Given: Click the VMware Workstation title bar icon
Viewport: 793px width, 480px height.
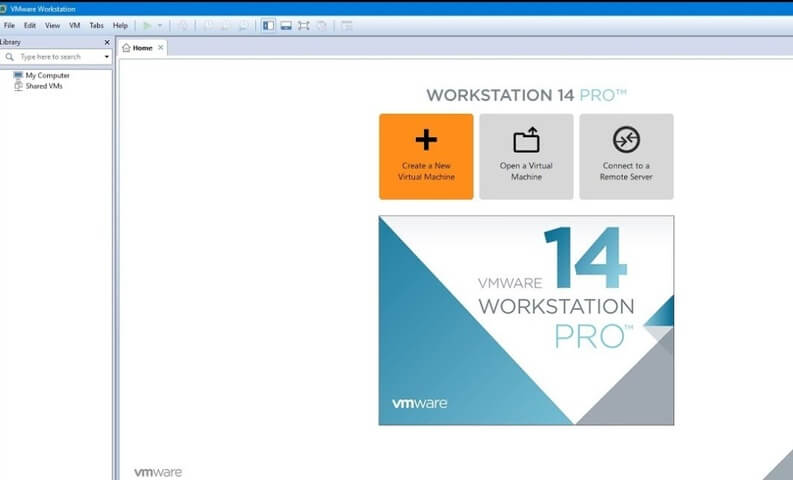Looking at the screenshot, I should pyautogui.click(x=3, y=9).
